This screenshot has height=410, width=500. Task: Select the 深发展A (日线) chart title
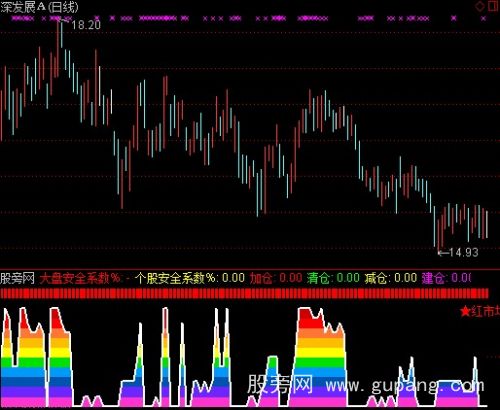(39, 7)
